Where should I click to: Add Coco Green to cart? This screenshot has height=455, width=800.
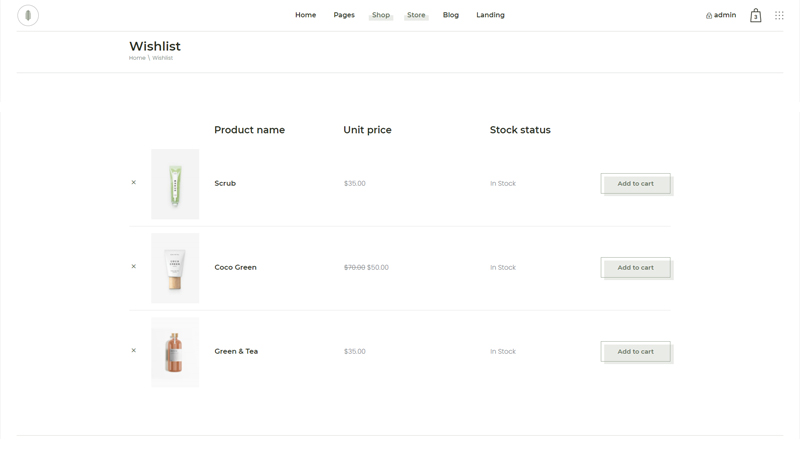635,268
